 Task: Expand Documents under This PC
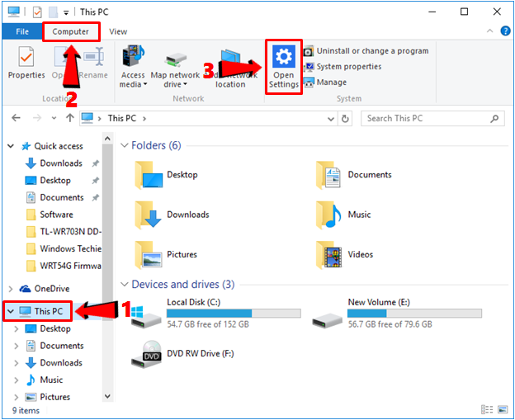[17, 346]
